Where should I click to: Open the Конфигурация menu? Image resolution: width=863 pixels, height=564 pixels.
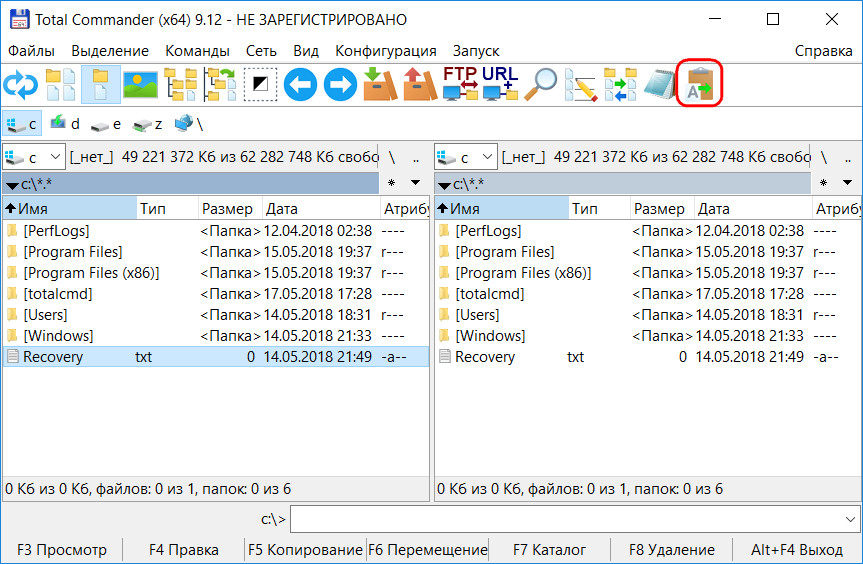tap(386, 51)
